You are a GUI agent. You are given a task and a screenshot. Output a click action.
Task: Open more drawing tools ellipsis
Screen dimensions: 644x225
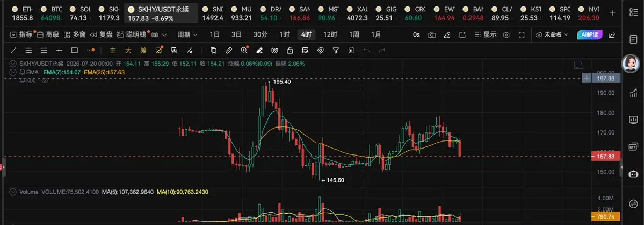(x=90, y=51)
